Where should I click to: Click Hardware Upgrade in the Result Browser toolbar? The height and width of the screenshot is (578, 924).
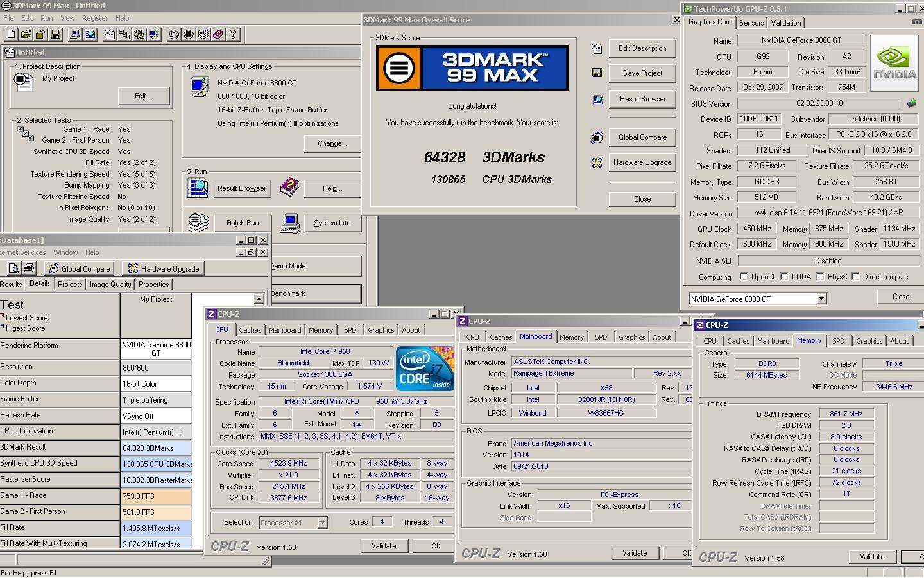164,268
